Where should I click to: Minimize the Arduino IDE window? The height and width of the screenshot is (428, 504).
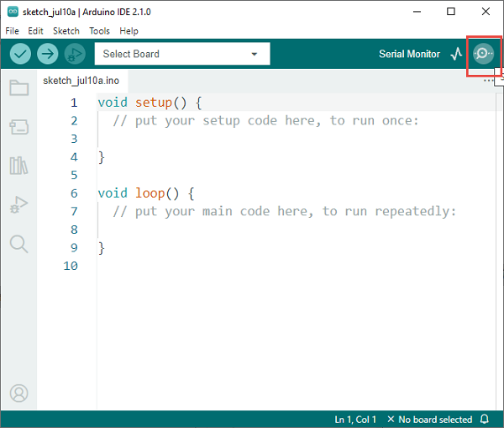pyautogui.click(x=417, y=12)
